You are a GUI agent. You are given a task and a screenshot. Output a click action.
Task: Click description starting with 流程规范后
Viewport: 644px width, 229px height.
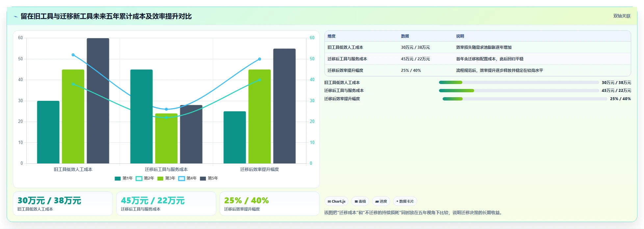point(500,71)
